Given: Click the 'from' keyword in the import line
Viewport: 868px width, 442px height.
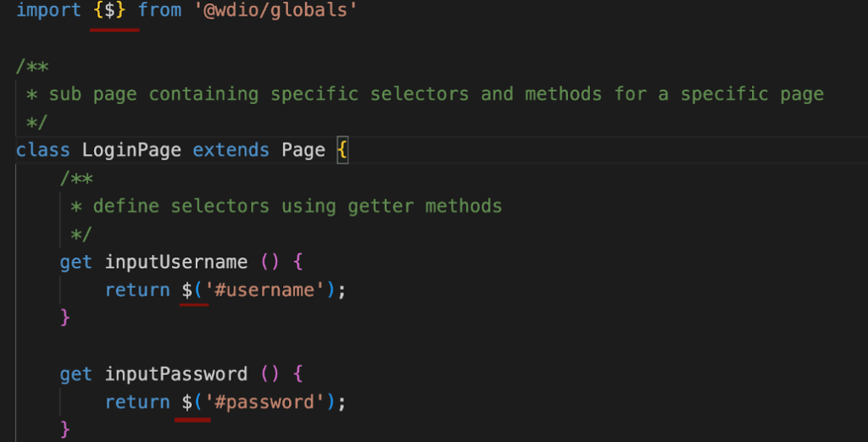Looking at the screenshot, I should coord(159,10).
